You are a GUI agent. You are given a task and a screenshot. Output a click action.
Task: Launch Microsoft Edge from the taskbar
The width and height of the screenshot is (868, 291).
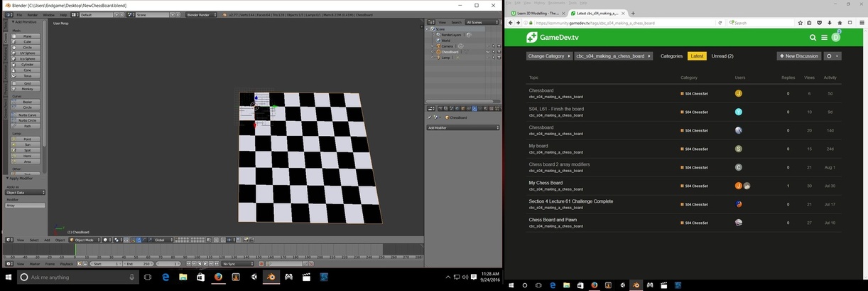pyautogui.click(x=166, y=277)
